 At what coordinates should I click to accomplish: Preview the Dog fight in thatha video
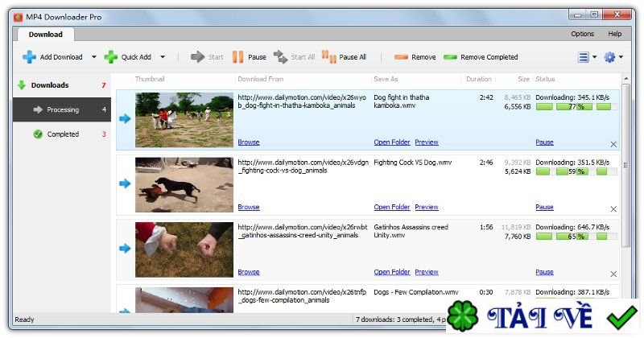(427, 142)
